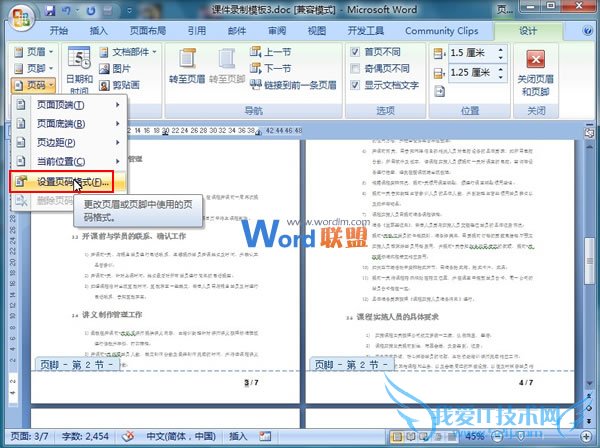The height and width of the screenshot is (448, 600).
Task: Choose 设置页码格式(F)... menu item
Action: click(x=68, y=182)
